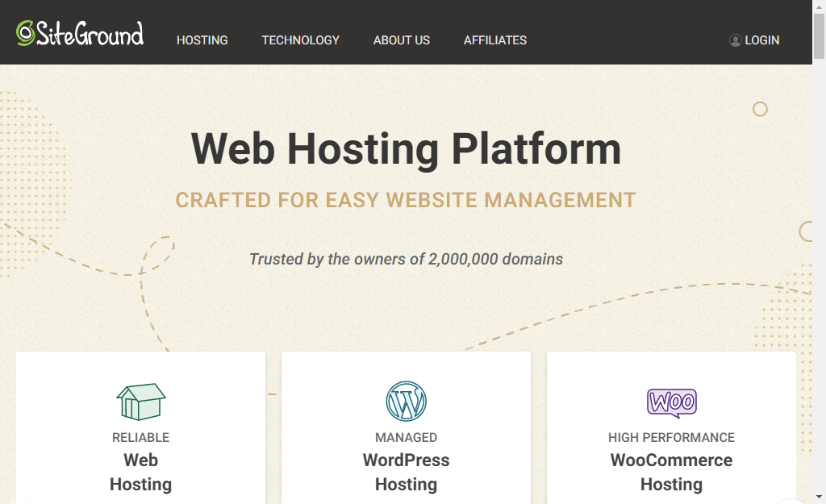Click the 'RELIABLE' label

140,438
